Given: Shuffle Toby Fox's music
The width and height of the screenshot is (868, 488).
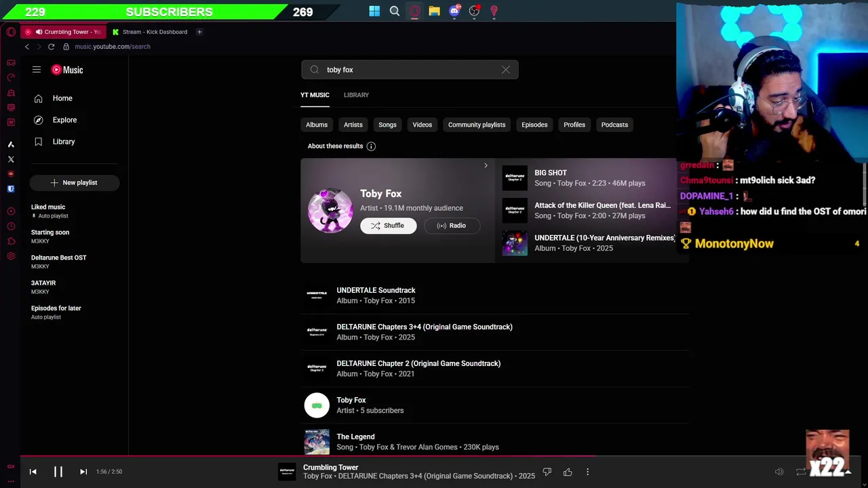Looking at the screenshot, I should [389, 226].
